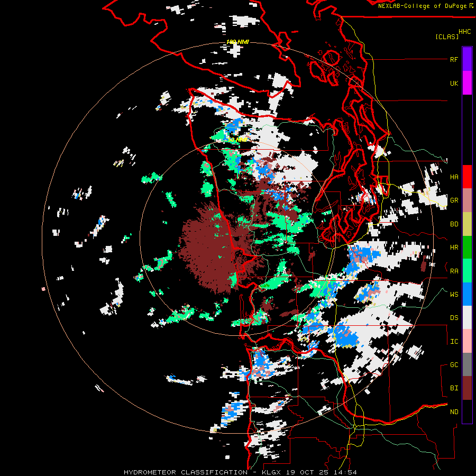Pick the gray GC legend color swatch

tap(467, 364)
